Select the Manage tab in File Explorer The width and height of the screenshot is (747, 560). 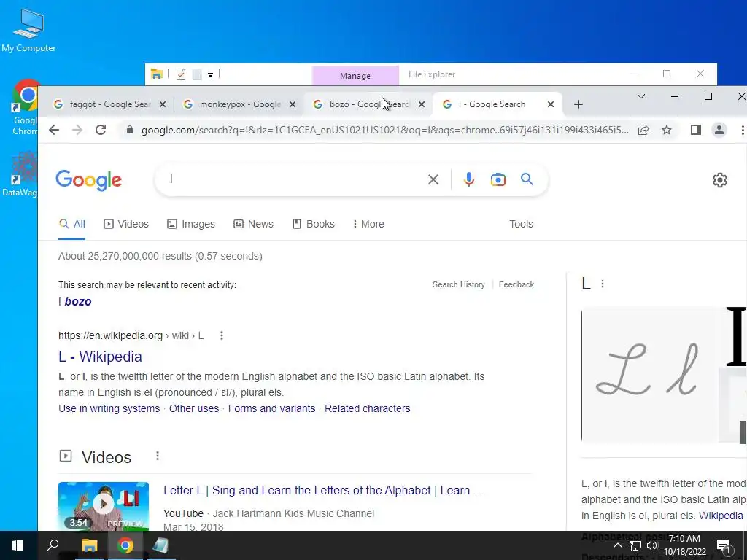tap(355, 76)
